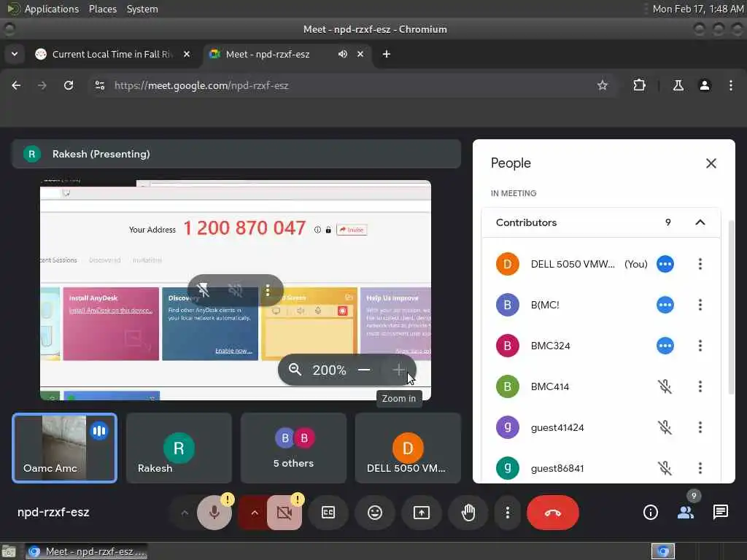The width and height of the screenshot is (747, 560).
Task: Close the People panel
Action: click(711, 163)
